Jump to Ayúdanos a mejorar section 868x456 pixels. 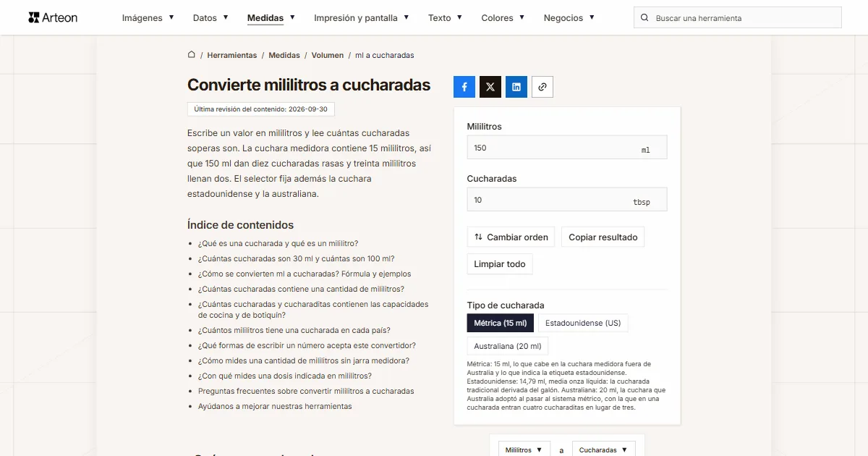(x=275, y=406)
